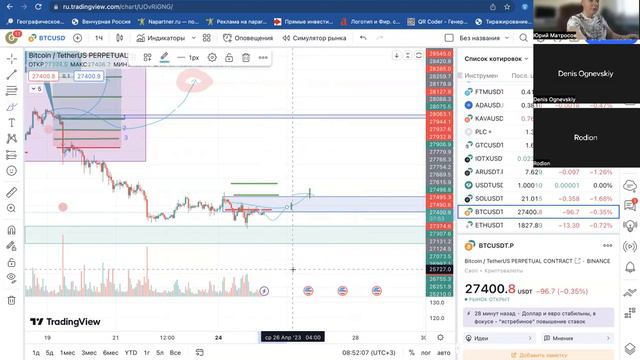Open the patterns tool group
Viewport: 640px width, 360px height.
click(11, 139)
